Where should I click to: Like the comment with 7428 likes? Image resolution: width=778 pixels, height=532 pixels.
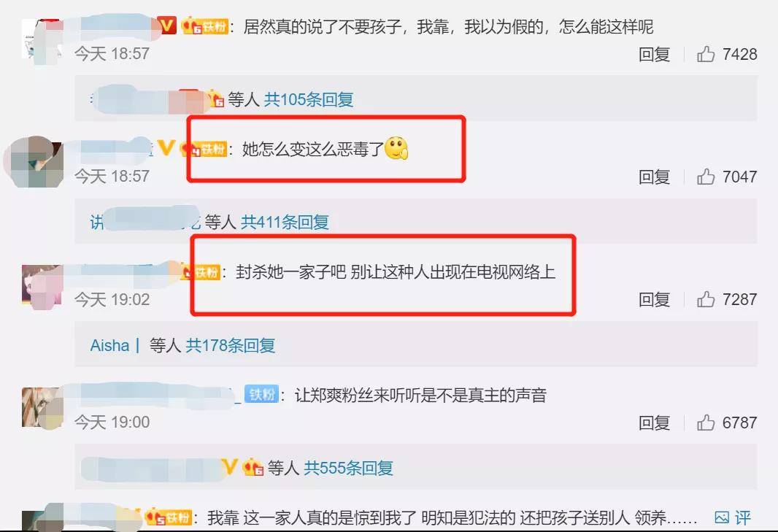click(x=706, y=54)
